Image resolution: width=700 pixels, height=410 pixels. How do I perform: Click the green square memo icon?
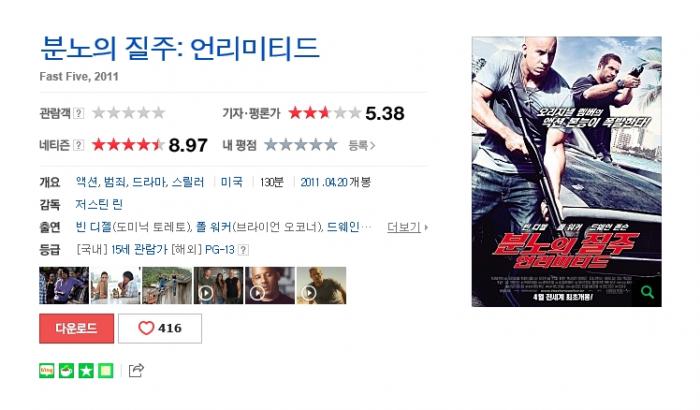pyautogui.click(x=106, y=370)
